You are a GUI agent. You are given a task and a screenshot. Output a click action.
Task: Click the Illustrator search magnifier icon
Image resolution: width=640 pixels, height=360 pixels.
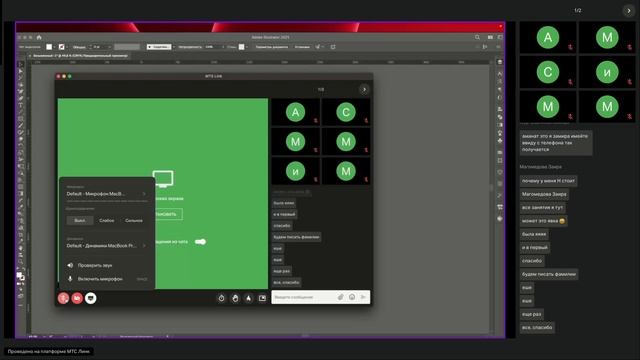coord(477,37)
